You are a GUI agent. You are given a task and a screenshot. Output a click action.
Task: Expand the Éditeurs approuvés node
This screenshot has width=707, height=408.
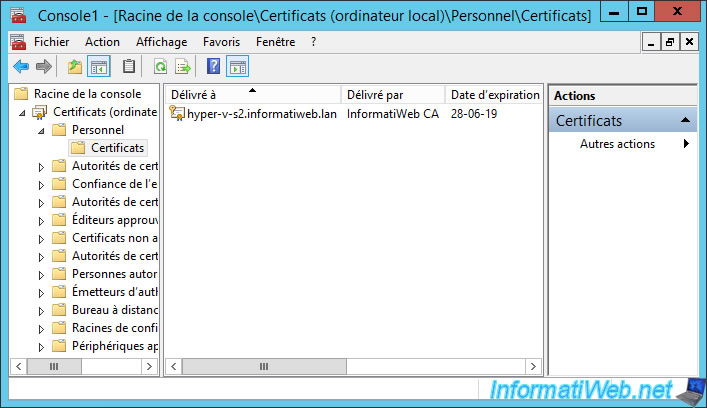coord(41,221)
